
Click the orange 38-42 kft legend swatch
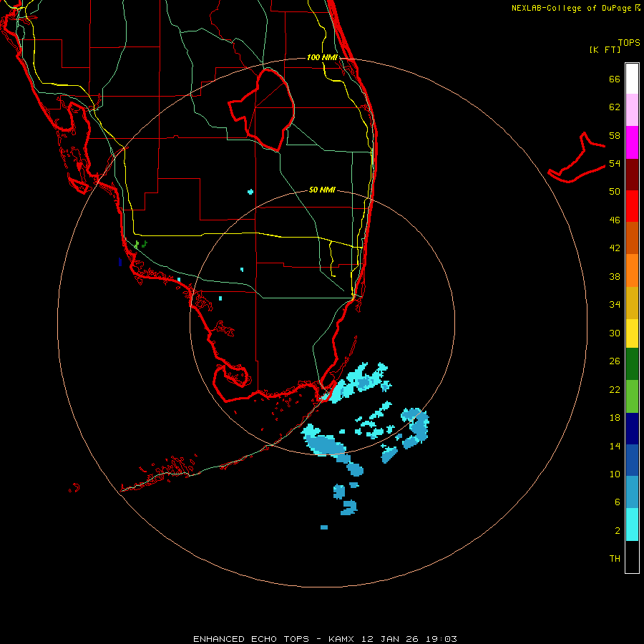632,270
